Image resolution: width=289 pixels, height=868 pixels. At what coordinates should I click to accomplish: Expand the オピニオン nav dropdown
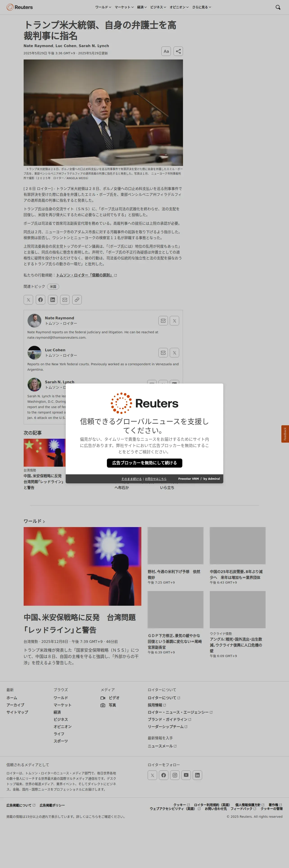pyautogui.click(x=179, y=7)
